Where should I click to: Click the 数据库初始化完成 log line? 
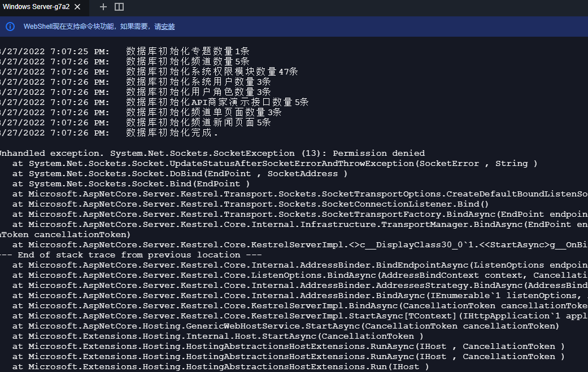pyautogui.click(x=172, y=133)
